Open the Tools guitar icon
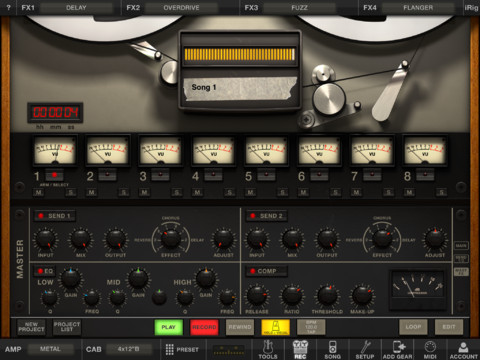The image size is (480, 360). [x=268, y=350]
